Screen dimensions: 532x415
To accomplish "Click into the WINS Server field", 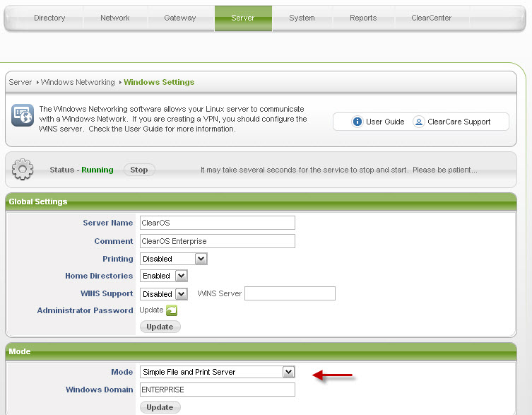I will point(290,293).
